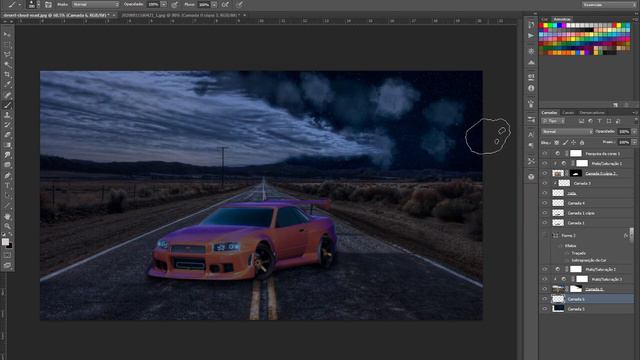Click the layers panel scrollbar

632,234
